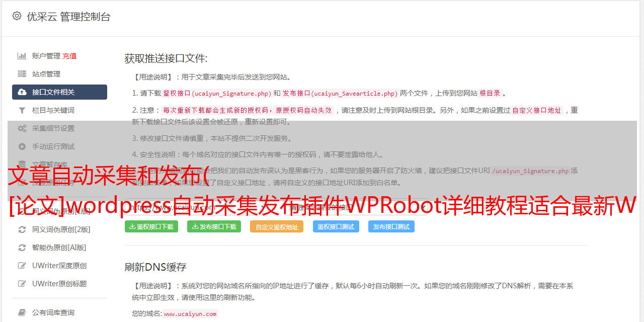Open the red 充值 recharge link
The width and height of the screenshot is (644, 322).
click(x=69, y=56)
